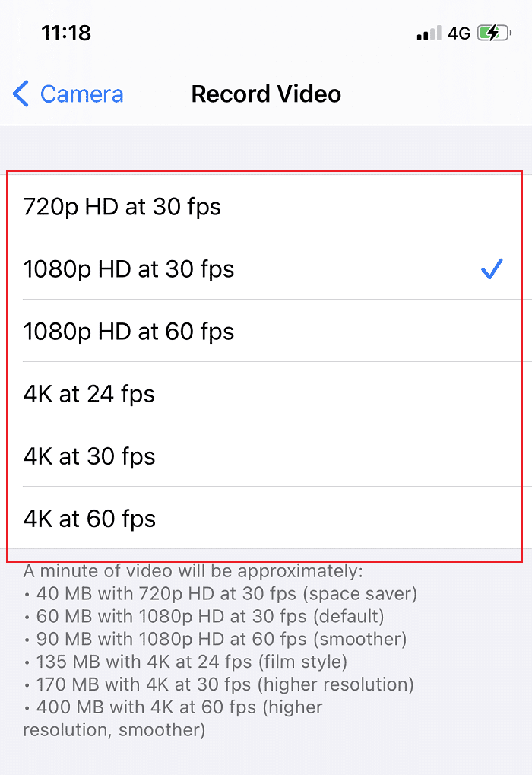
Task: Tap the back chevron icon to Camera
Action: 20,94
